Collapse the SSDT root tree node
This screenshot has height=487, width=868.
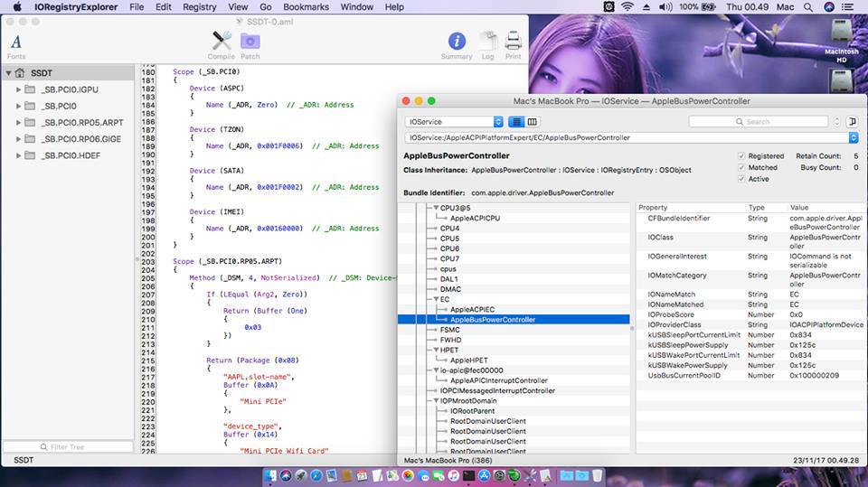[x=9, y=73]
